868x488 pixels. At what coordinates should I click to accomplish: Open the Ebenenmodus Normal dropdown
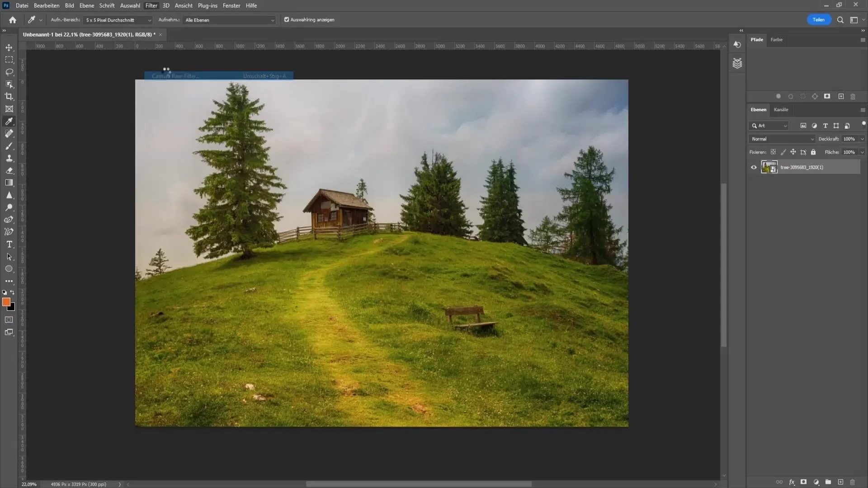tap(781, 138)
